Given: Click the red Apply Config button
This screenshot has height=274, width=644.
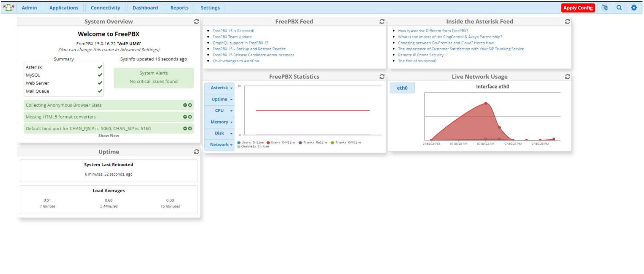Looking at the screenshot, I should [x=578, y=8].
